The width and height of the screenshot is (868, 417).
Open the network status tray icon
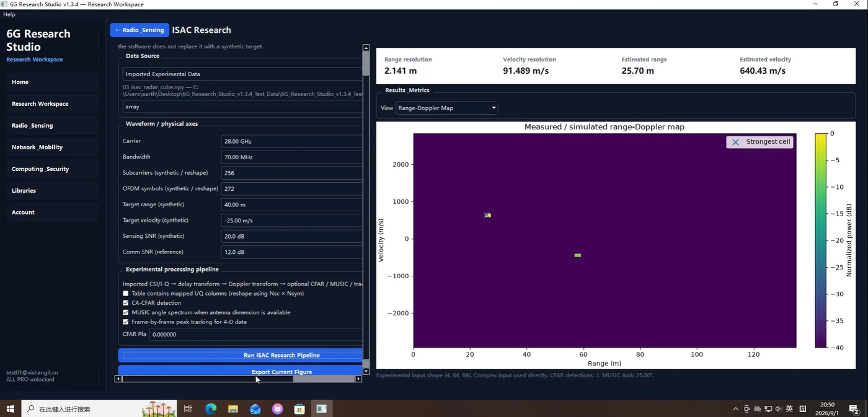click(768, 409)
